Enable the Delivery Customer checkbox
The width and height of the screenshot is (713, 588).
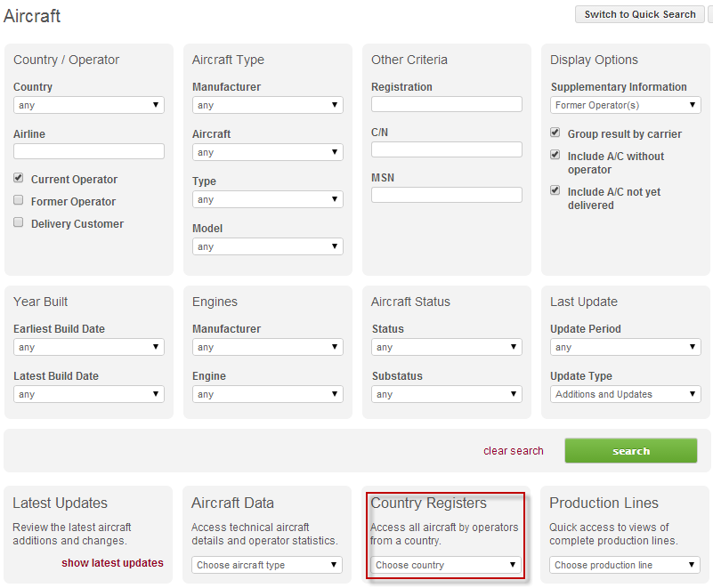point(19,223)
